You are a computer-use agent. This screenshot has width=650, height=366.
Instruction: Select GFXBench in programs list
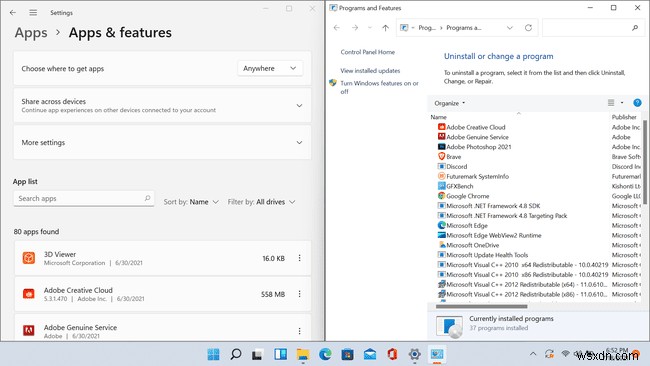click(x=459, y=187)
